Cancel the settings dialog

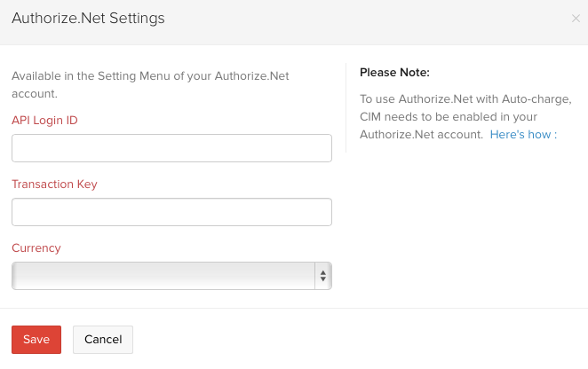click(103, 340)
